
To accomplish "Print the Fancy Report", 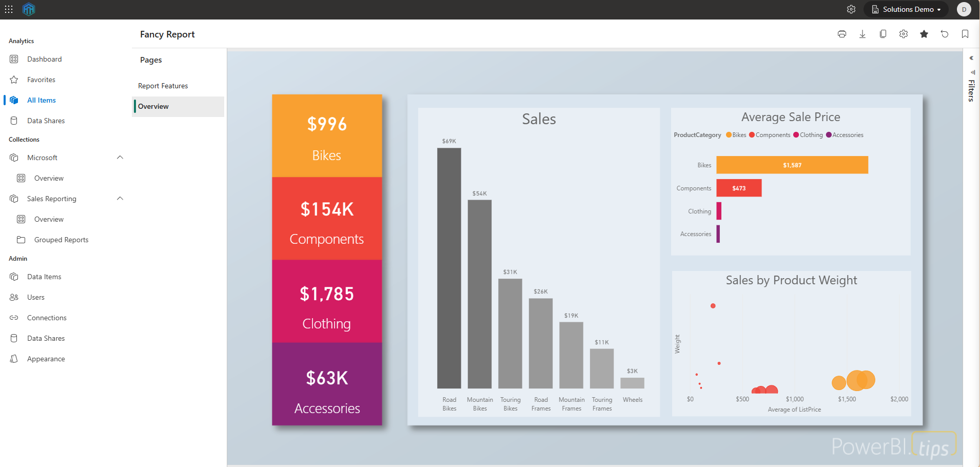I will pyautogui.click(x=841, y=34).
